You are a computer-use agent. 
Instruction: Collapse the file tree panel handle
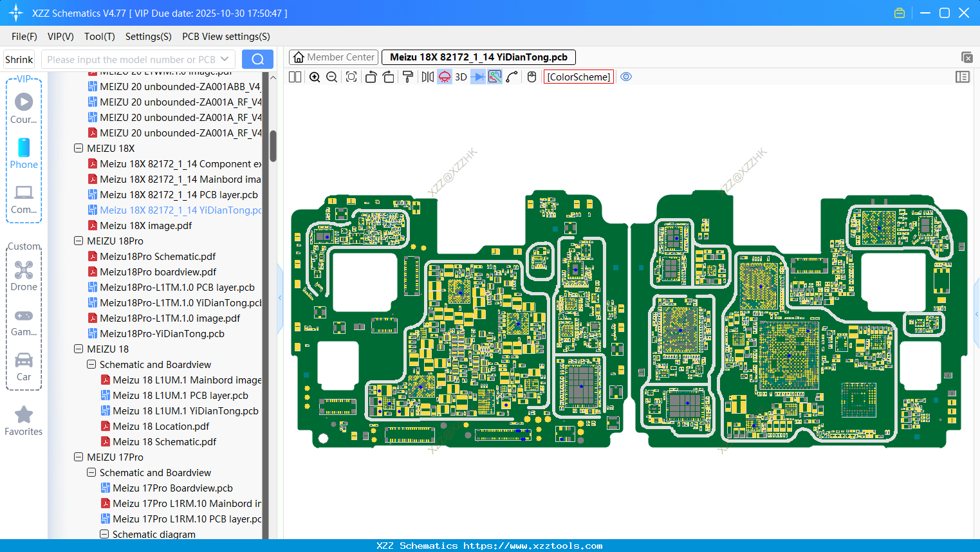click(280, 298)
